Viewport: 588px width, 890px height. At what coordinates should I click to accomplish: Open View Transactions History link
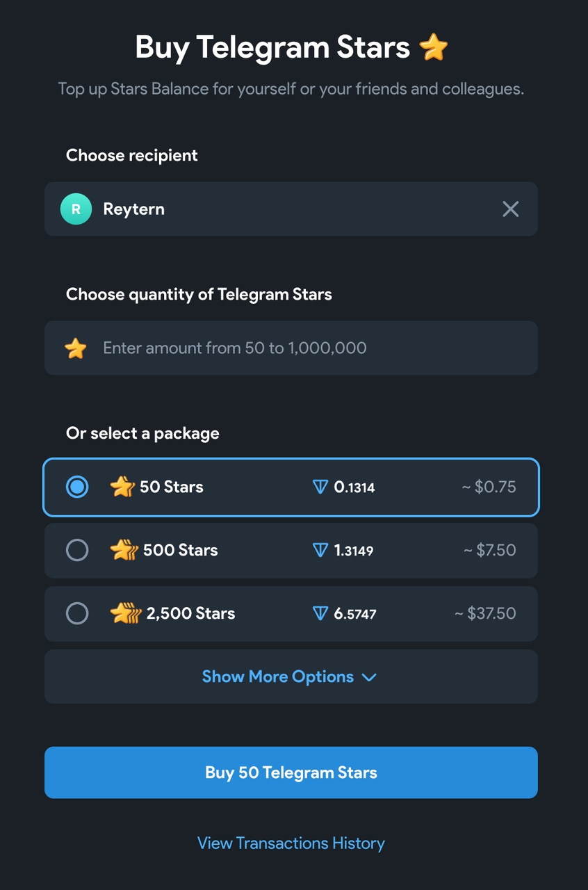pyautogui.click(x=291, y=843)
